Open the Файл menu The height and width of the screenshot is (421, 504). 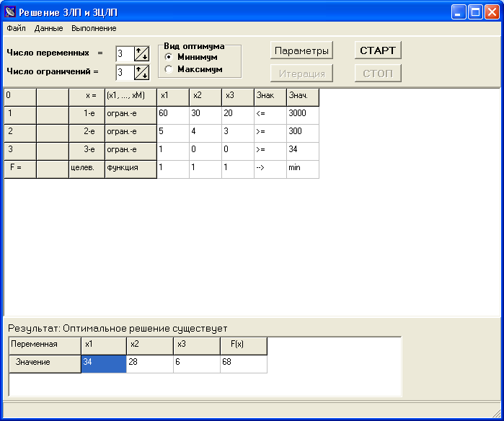click(x=16, y=28)
